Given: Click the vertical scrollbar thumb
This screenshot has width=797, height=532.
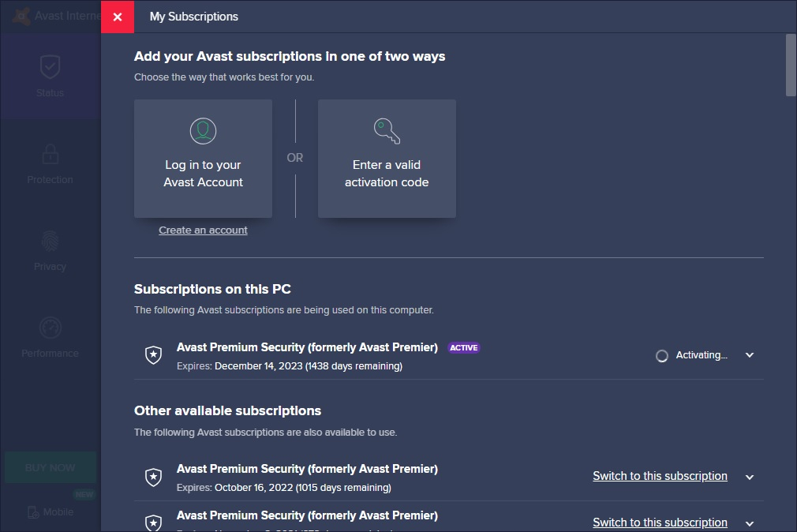Looking at the screenshot, I should (791, 65).
